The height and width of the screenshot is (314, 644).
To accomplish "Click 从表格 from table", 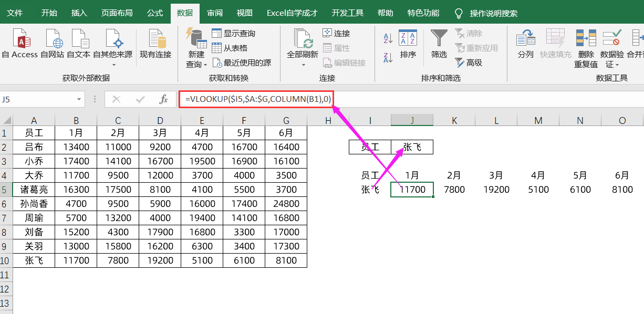I will click(230, 48).
